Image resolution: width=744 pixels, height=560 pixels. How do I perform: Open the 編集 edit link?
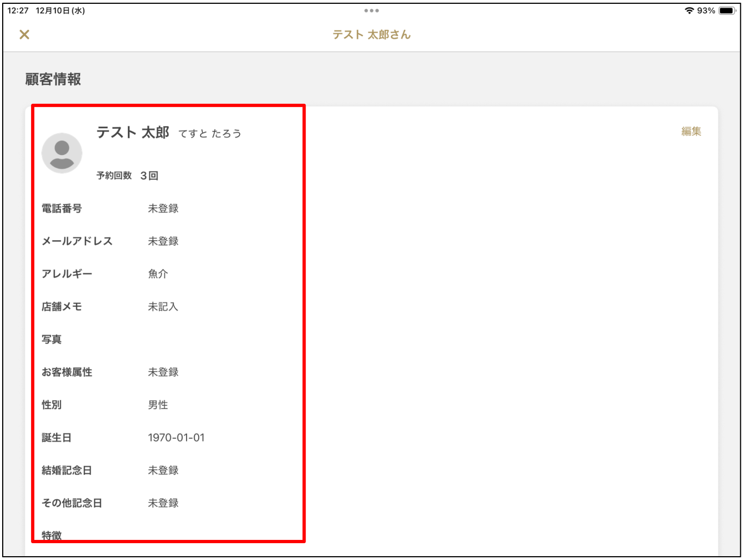(691, 131)
